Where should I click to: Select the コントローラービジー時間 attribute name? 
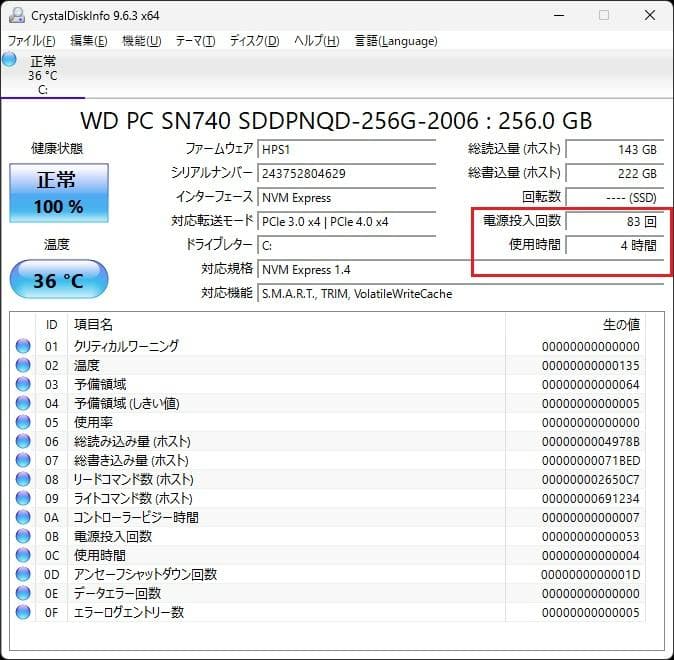136,517
